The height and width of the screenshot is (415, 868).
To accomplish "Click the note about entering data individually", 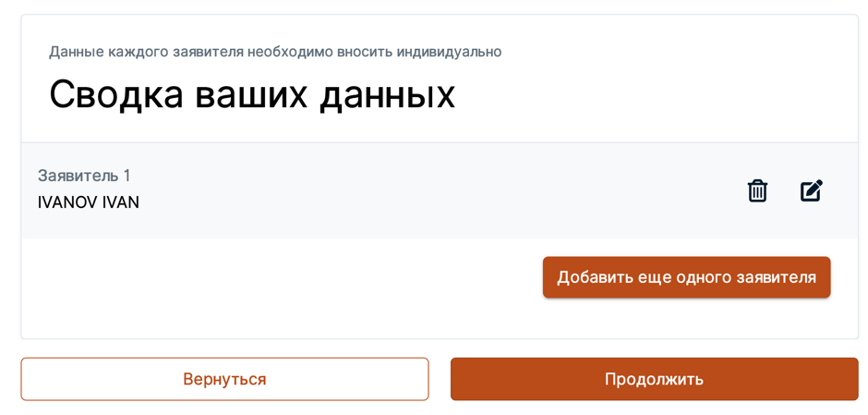I will click(275, 52).
